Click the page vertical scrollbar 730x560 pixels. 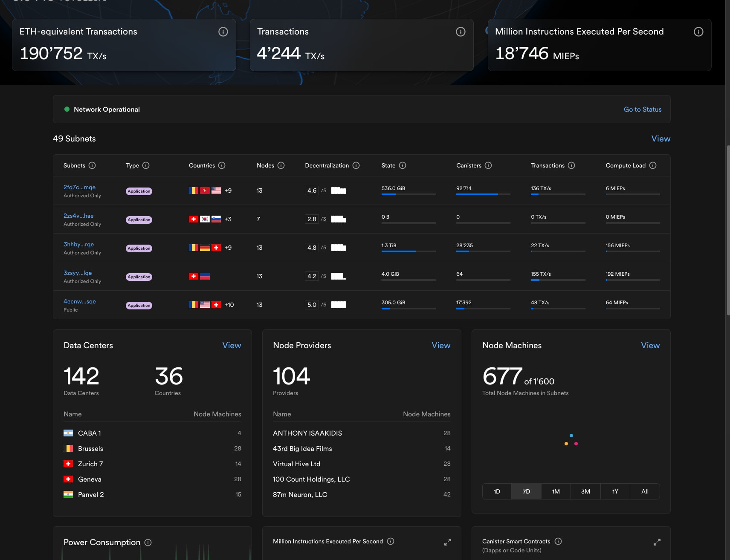point(728,230)
